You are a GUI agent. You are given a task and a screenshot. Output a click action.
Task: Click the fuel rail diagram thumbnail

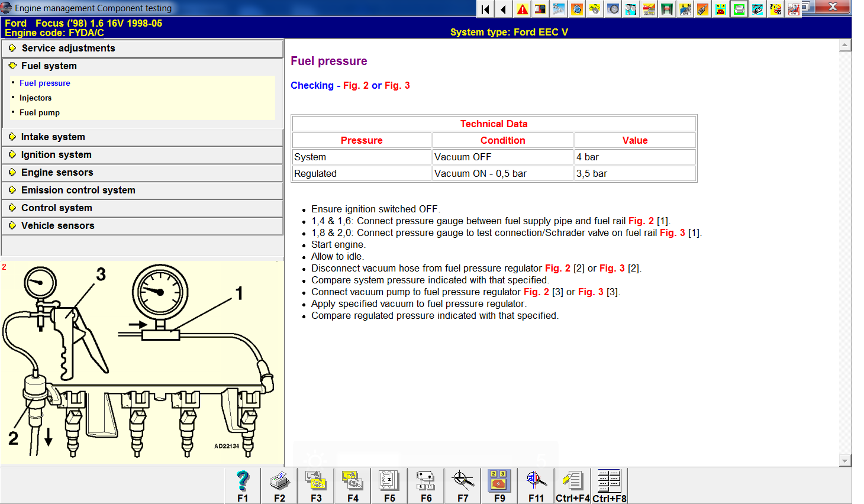click(x=142, y=362)
